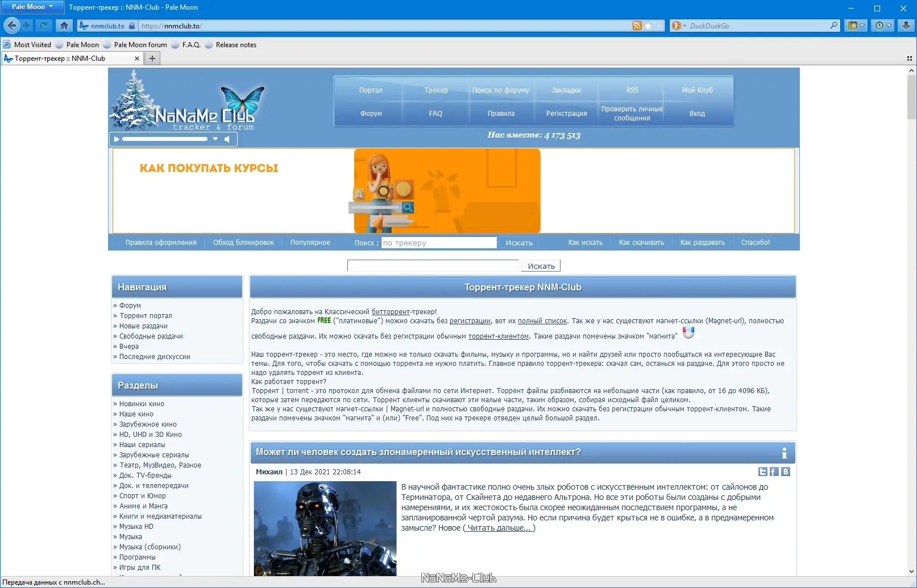Image resolution: width=917 pixels, height=588 pixels.
Task: Click the search magnifier in DuckDuckGo box
Action: tap(833, 26)
